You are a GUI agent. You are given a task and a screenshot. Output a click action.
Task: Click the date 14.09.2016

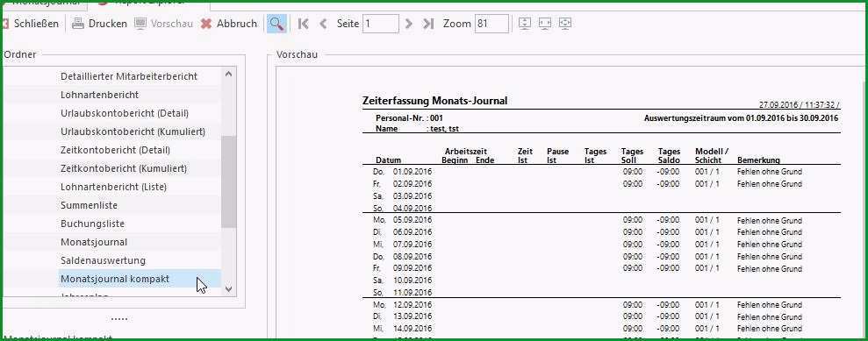click(412, 328)
